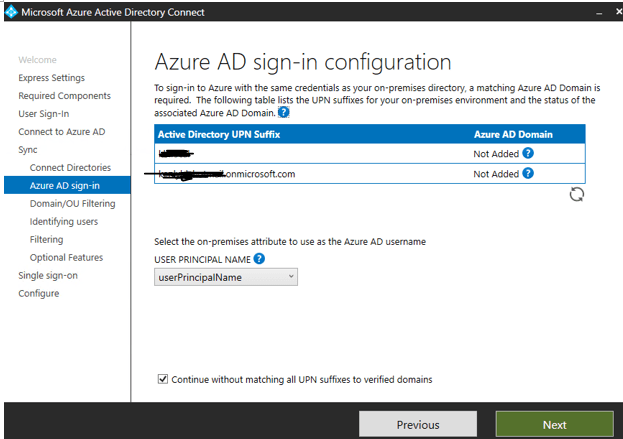Screen dimensions: 623x439
Task: Open Connect Directories sidebar item
Action: pyautogui.click(x=70, y=168)
